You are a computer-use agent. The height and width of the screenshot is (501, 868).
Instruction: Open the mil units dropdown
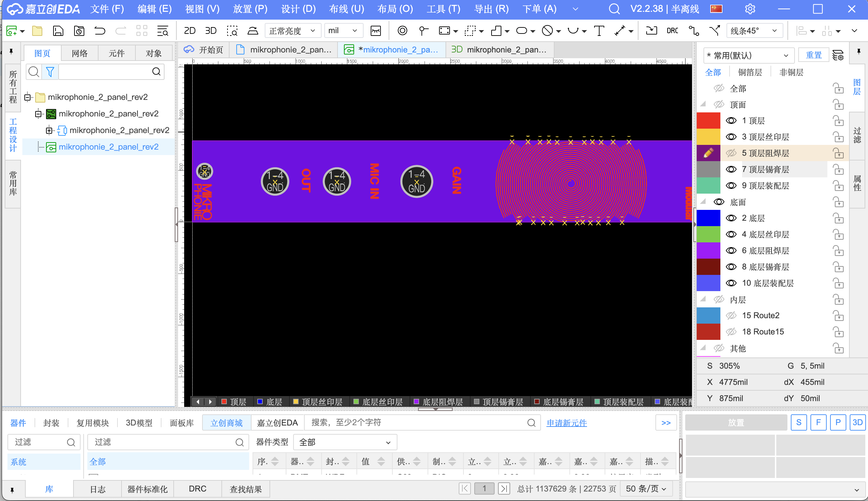pos(343,31)
